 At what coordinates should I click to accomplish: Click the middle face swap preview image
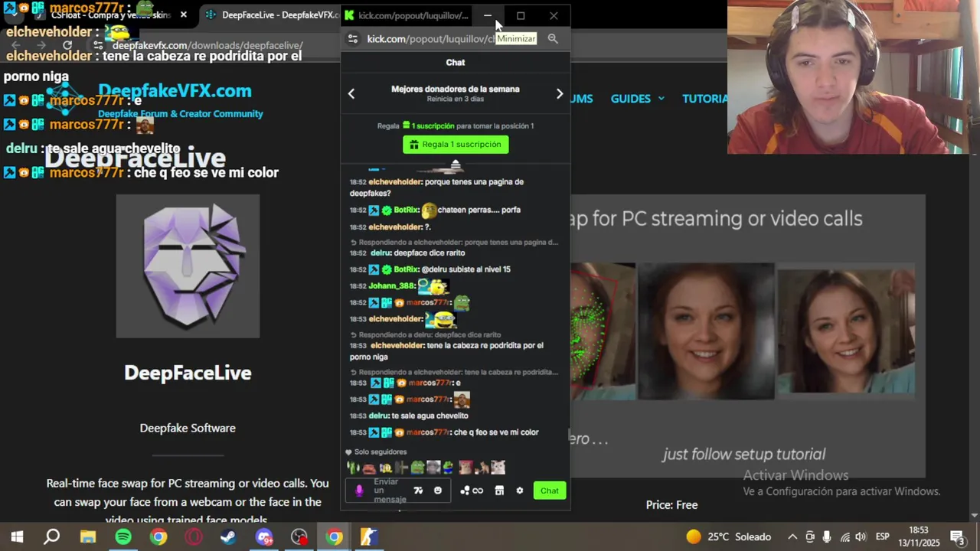pyautogui.click(x=707, y=331)
